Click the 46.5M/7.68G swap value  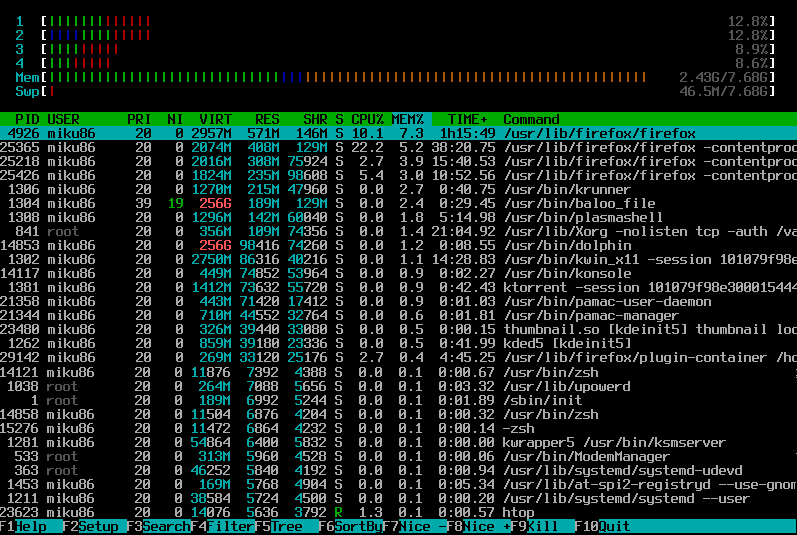[723, 91]
